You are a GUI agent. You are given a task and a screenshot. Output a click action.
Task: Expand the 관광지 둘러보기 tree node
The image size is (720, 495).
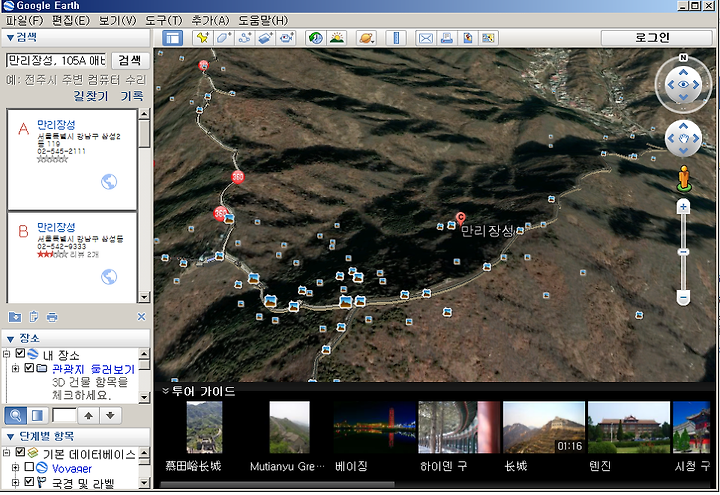click(15, 368)
